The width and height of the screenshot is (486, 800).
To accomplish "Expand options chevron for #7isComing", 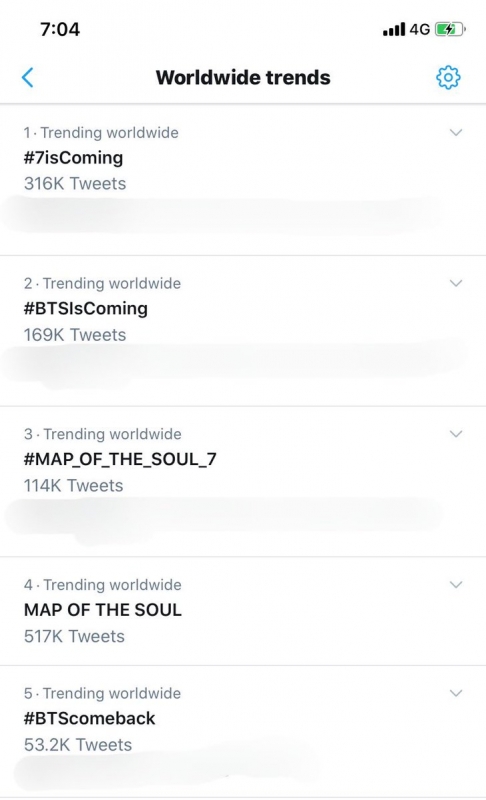I will click(456, 133).
